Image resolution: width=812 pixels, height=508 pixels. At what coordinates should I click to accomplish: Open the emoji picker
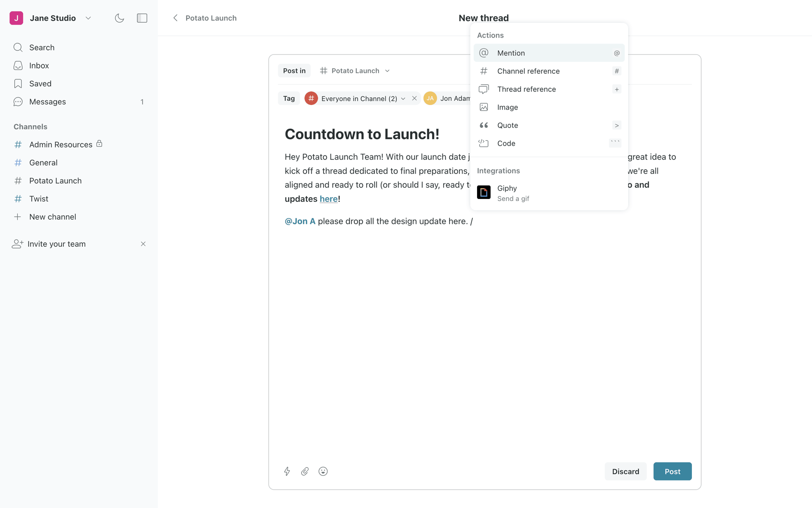pyautogui.click(x=323, y=471)
